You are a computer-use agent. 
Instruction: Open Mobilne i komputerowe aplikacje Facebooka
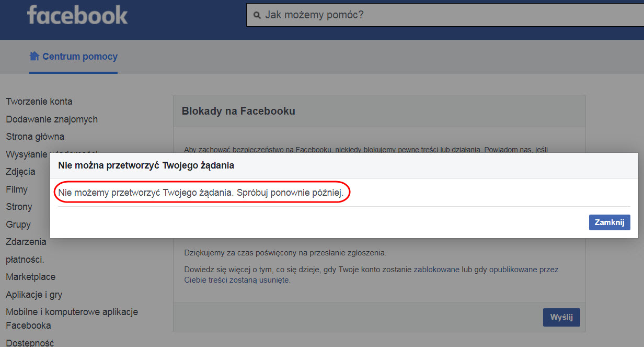coord(72,318)
